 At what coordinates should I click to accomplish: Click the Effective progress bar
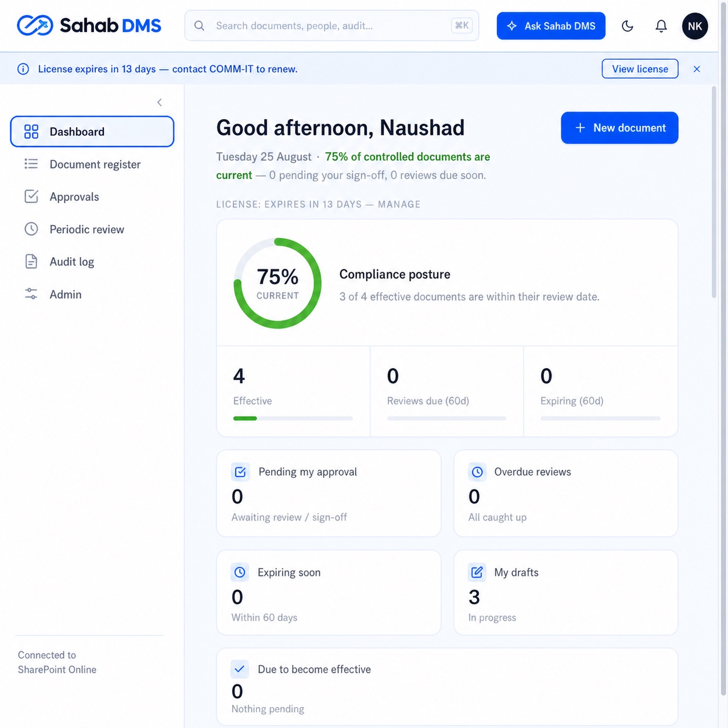[x=293, y=418]
